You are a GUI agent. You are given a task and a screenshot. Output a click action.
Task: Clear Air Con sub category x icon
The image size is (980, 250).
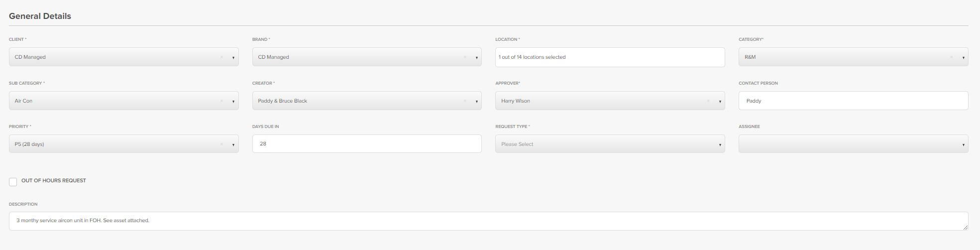[221, 101]
